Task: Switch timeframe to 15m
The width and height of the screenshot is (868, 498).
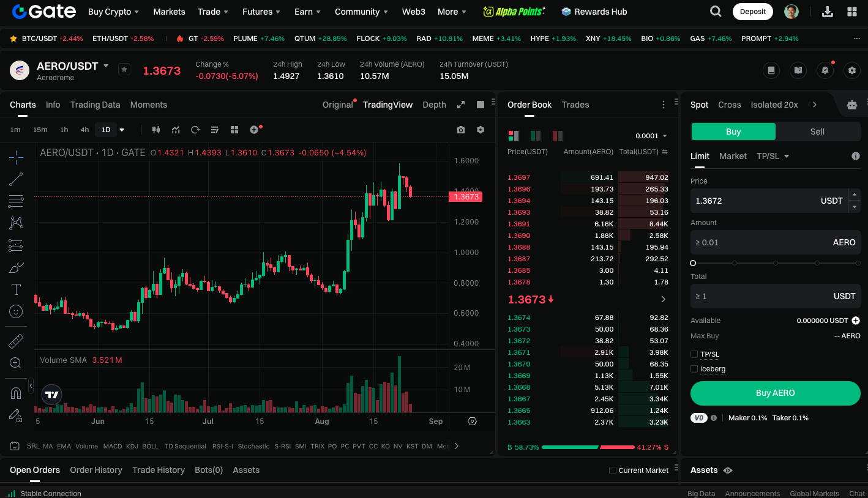Action: click(40, 130)
